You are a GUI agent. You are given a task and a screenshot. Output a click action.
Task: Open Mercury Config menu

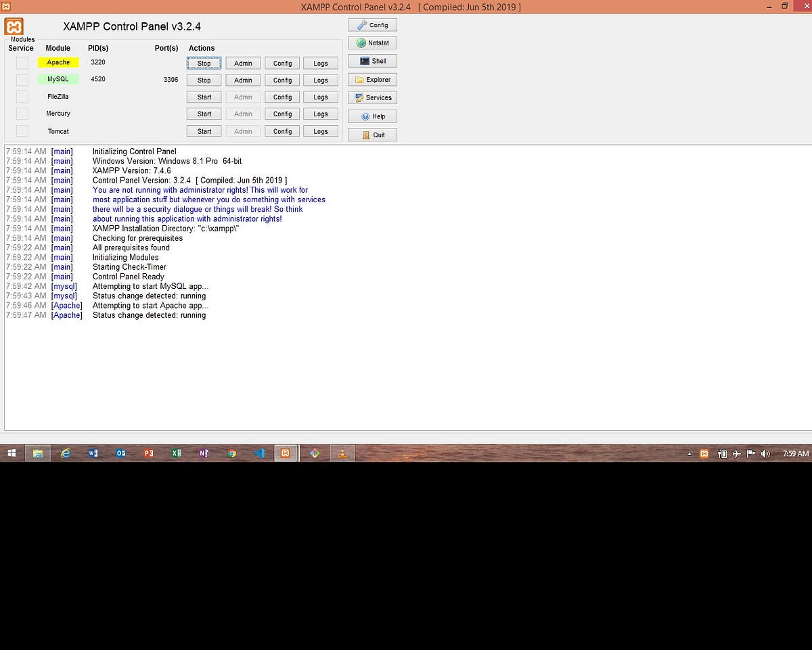click(282, 114)
